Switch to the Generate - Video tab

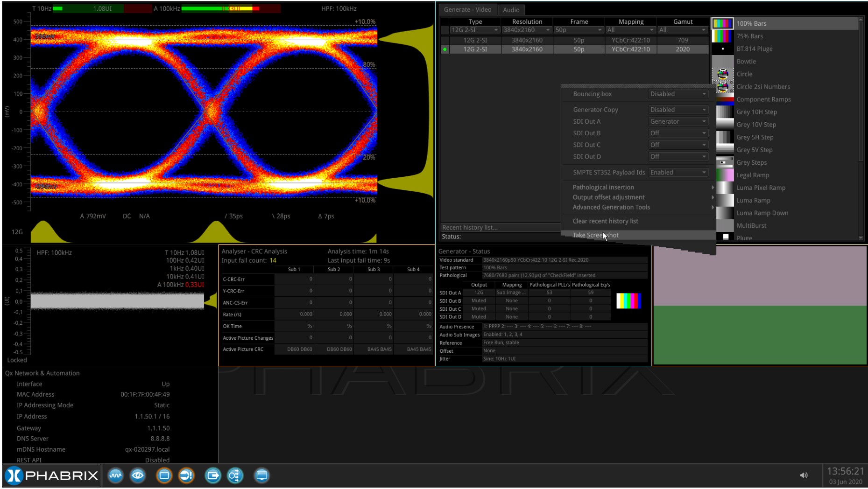pyautogui.click(x=467, y=9)
